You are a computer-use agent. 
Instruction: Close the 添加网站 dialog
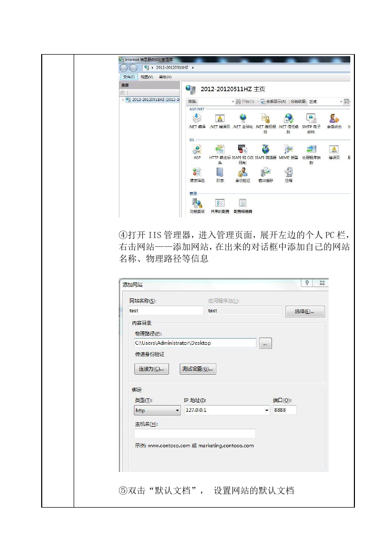(322, 282)
